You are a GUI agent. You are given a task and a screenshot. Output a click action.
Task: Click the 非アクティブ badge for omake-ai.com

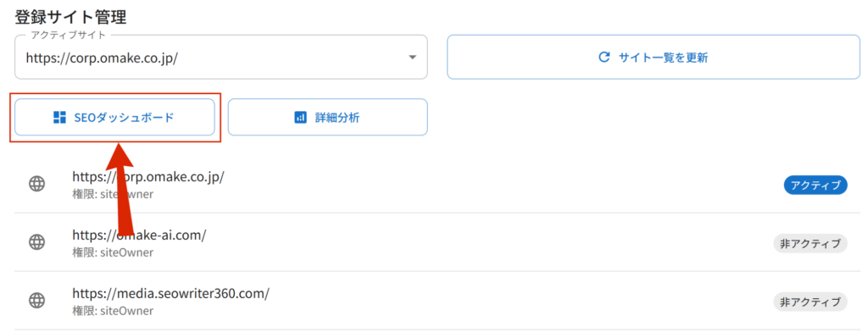[x=810, y=243]
